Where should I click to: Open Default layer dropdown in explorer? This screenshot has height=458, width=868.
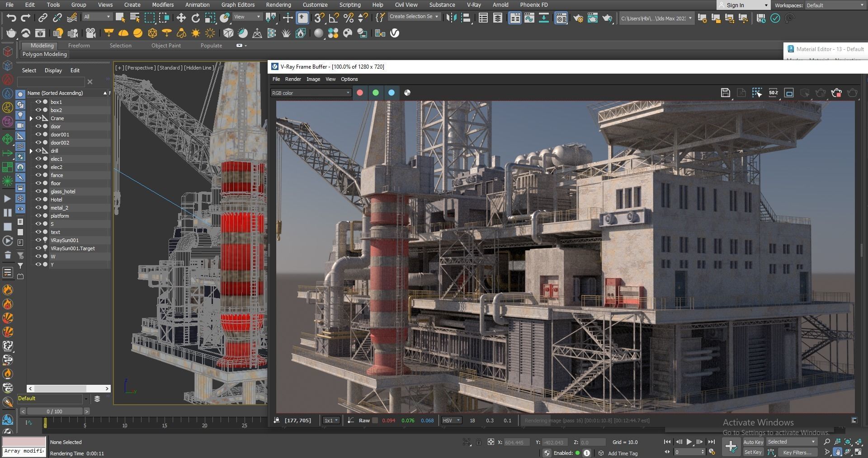coord(53,398)
